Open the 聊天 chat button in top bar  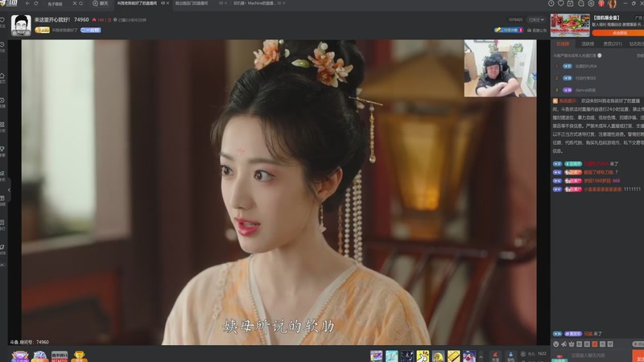click(100, 3)
